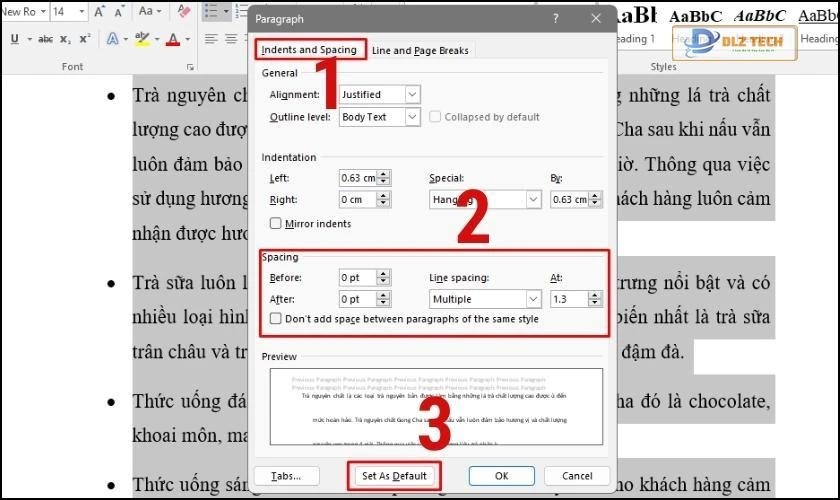The image size is (840, 500).
Task: Click the line spacing At field showing 1.3
Action: 569,299
